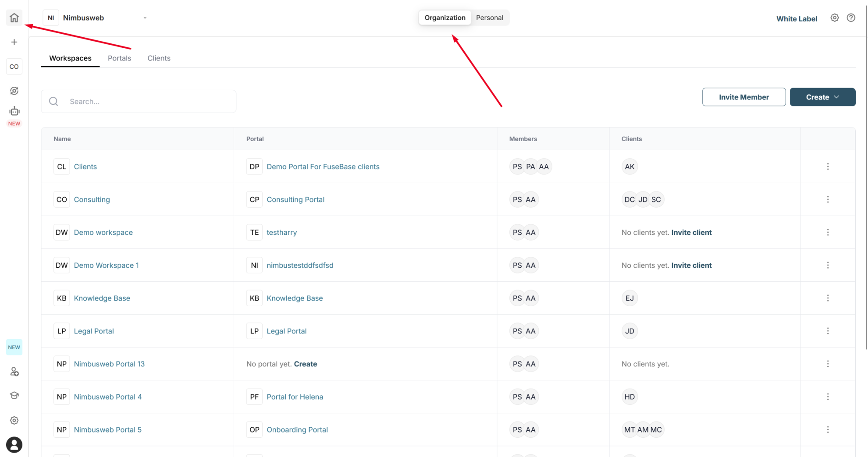Open the Create button dropdown
The width and height of the screenshot is (868, 457).
(x=822, y=97)
